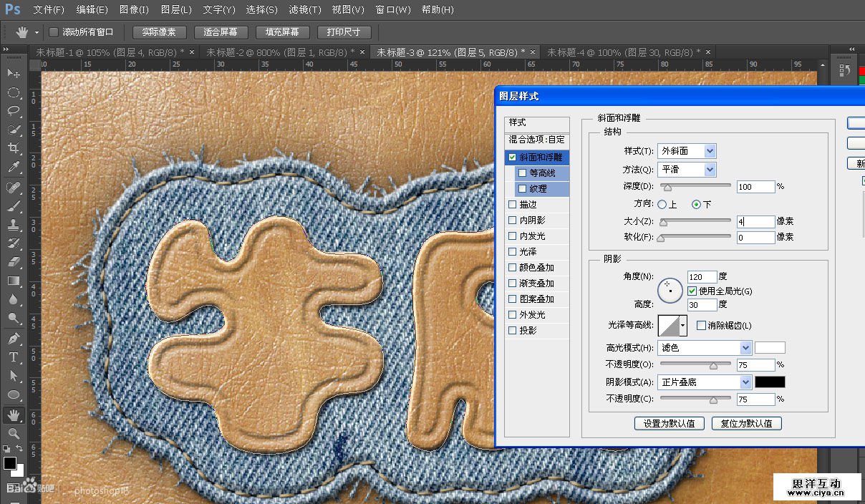865x504 pixels.
Task: Open the 样式(T) dropdown showing 外斜面
Action: pos(687,151)
